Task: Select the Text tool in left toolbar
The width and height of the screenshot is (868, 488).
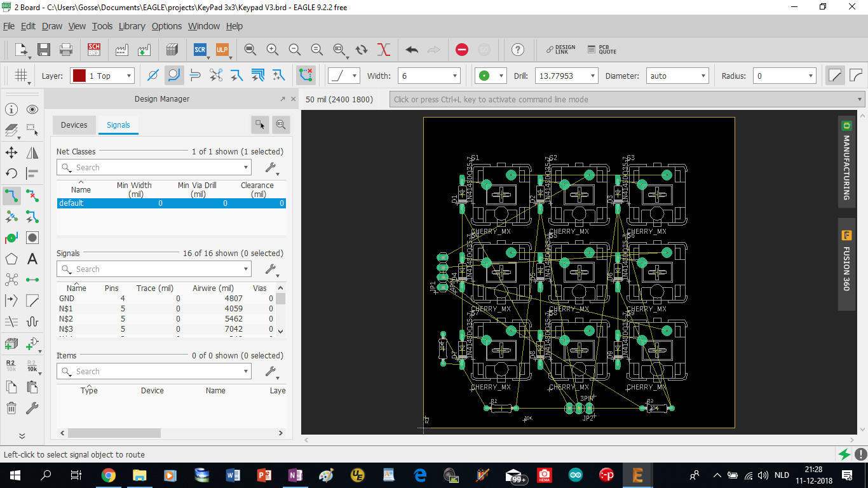Action: pyautogui.click(x=32, y=259)
